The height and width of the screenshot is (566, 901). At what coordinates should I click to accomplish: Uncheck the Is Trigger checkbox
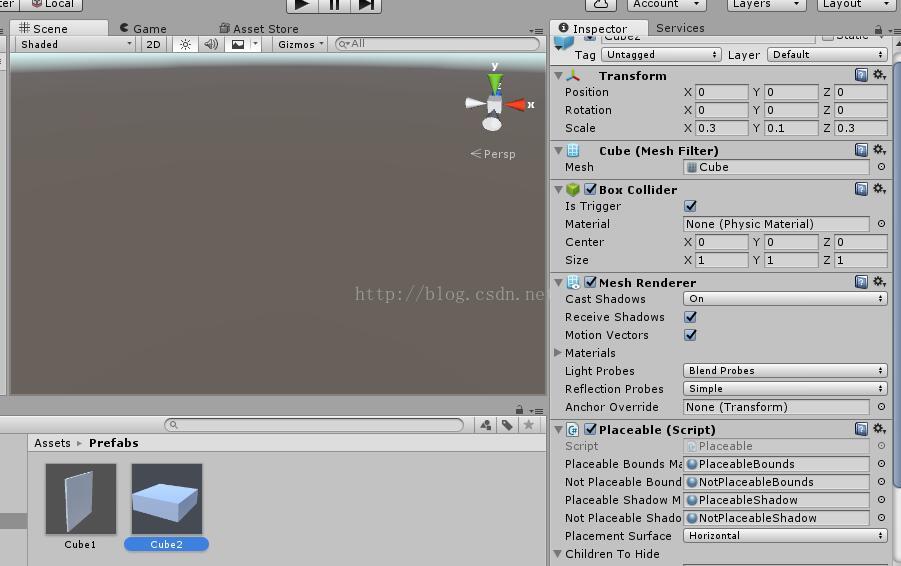pyautogui.click(x=690, y=206)
